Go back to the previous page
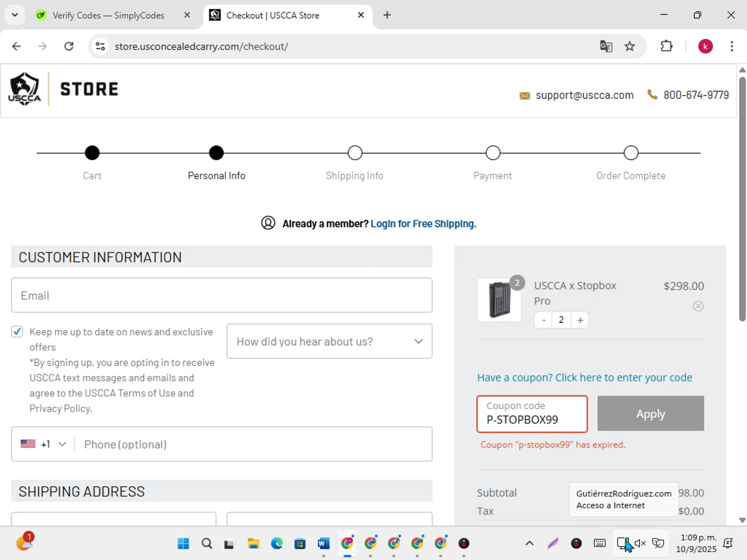Screen dimensions: 747x560 (16, 46)
